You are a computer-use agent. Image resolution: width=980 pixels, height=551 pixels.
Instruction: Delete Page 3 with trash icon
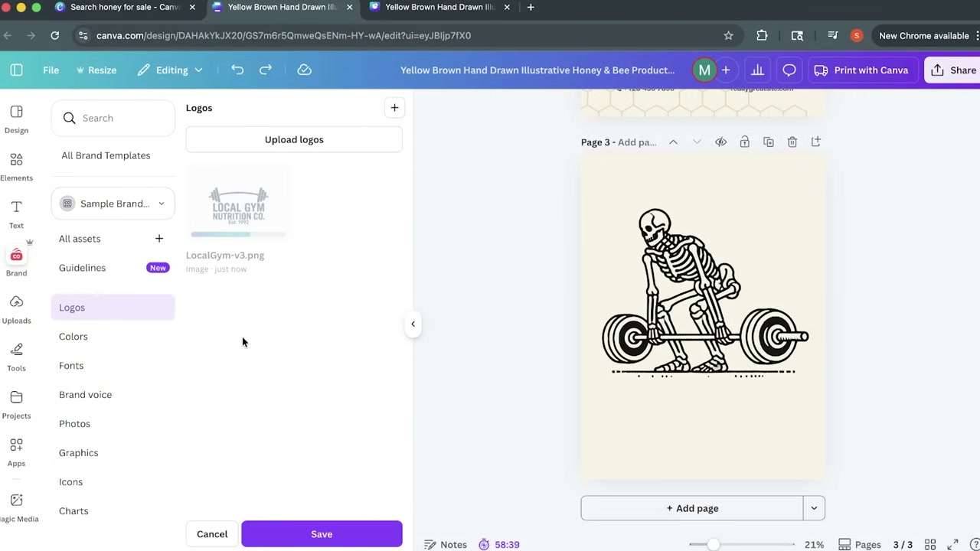click(x=792, y=142)
